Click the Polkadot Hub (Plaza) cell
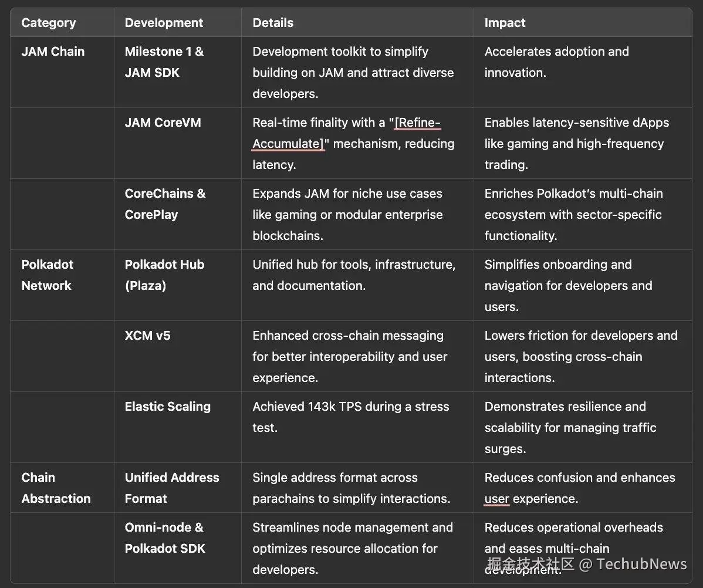Viewport: 703px width, 588px height. coord(164,275)
